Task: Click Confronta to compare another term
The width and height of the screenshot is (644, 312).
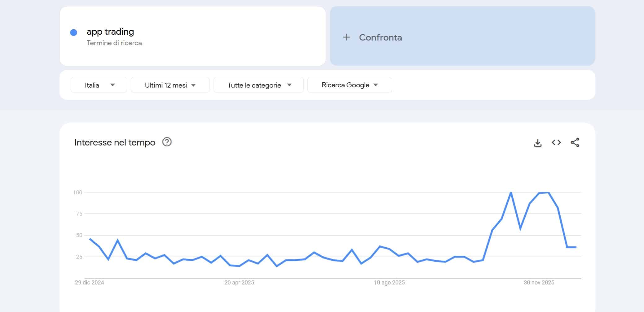Action: pos(380,37)
